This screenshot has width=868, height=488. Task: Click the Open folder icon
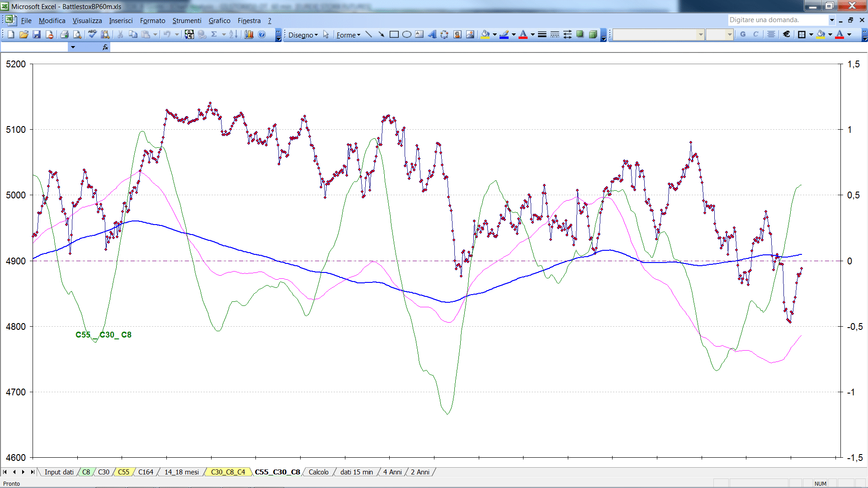(x=24, y=34)
